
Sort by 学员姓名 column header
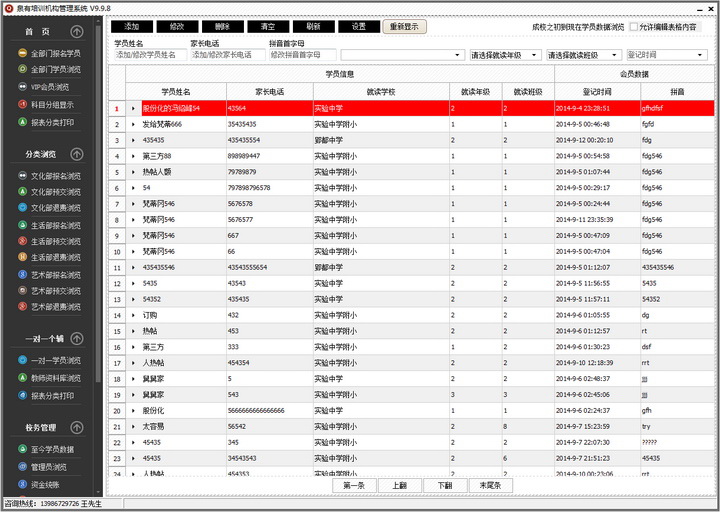(176, 92)
